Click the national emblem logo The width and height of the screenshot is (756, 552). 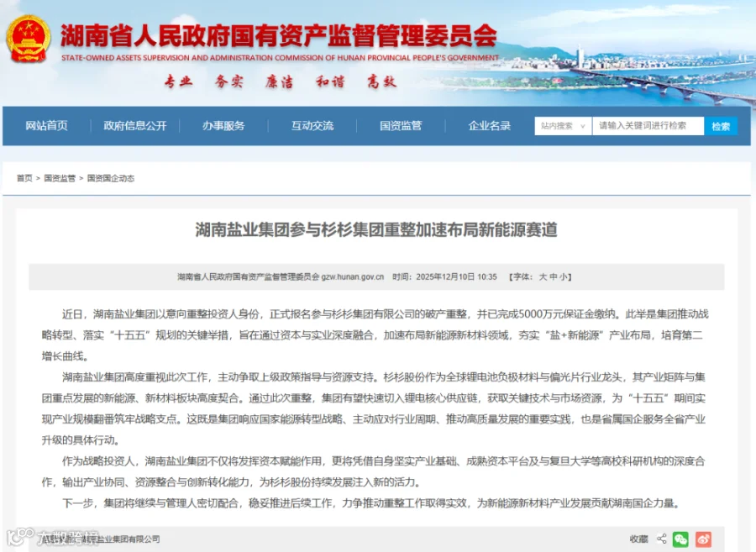28,39
